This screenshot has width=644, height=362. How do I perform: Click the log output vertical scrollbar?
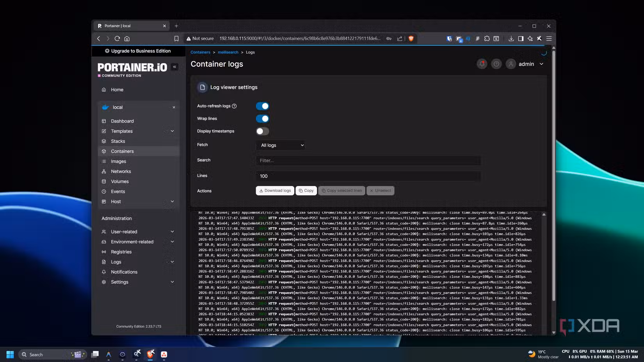(x=544, y=273)
